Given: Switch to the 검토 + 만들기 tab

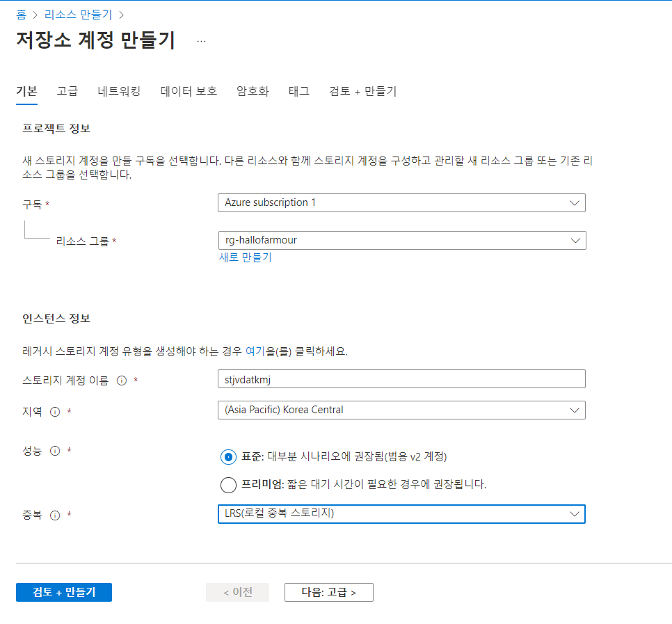Looking at the screenshot, I should click(x=362, y=91).
